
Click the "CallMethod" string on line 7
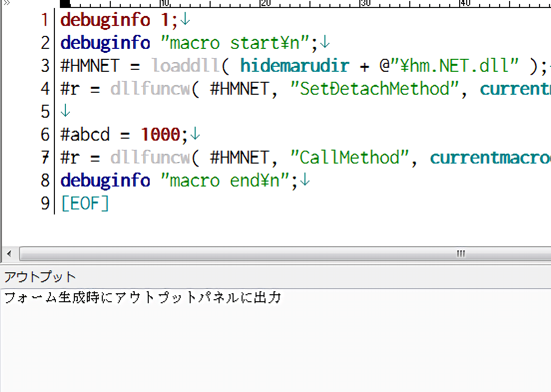(350, 158)
